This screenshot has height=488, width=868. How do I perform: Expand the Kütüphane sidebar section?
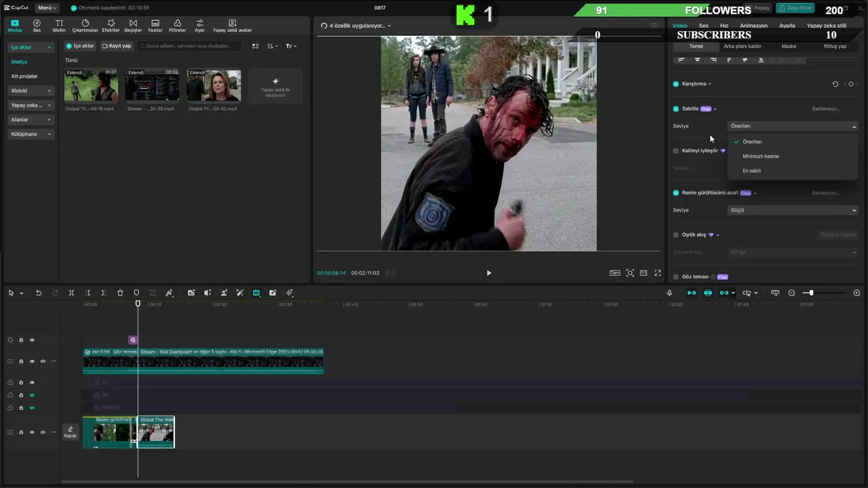click(31, 134)
